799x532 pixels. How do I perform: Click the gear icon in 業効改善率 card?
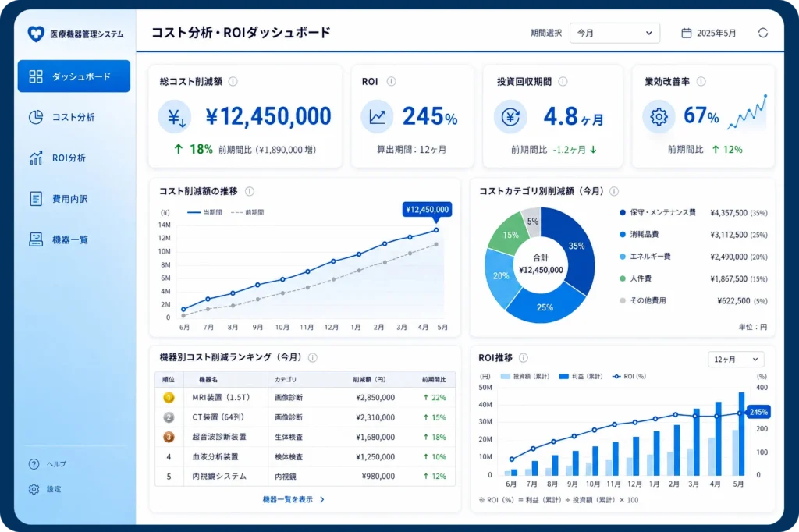(659, 117)
